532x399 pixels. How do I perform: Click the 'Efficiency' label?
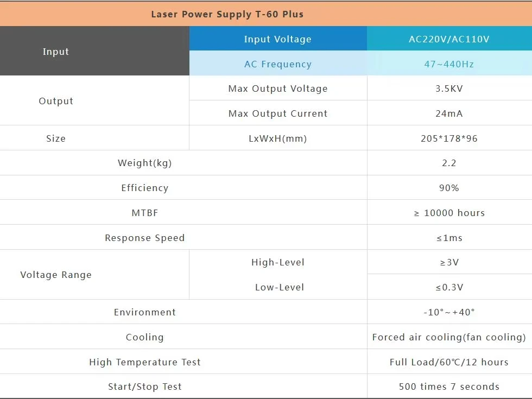[x=145, y=188]
